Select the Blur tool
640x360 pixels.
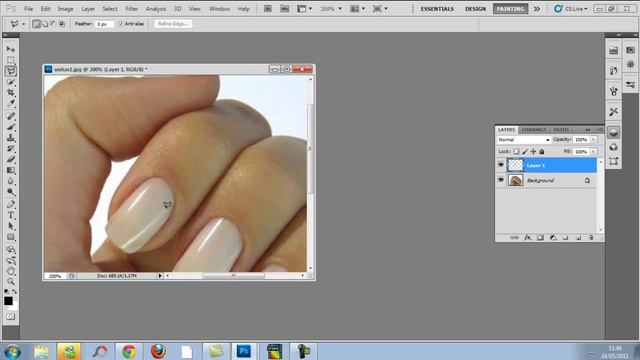click(11, 181)
